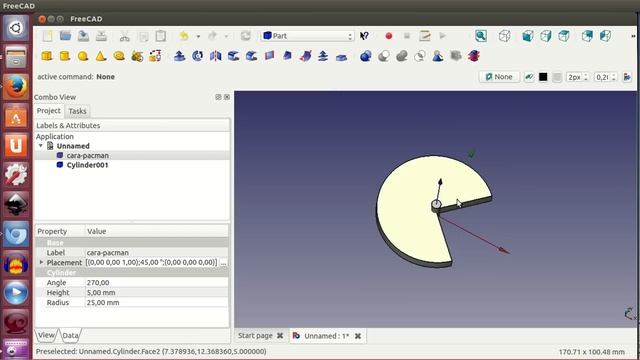Screen dimensions: 640x360
Task: Float the Combo View panel
Action: click(218, 97)
